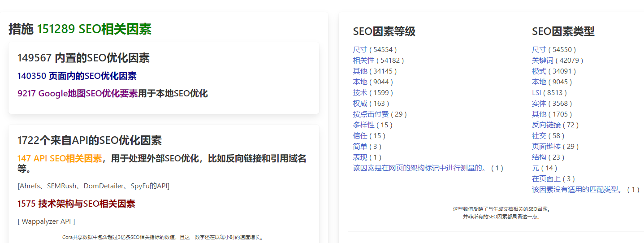Screen dimensions: 644x243
Task: Click the count ( 8513 ) beside LSI
Action: 555,93
